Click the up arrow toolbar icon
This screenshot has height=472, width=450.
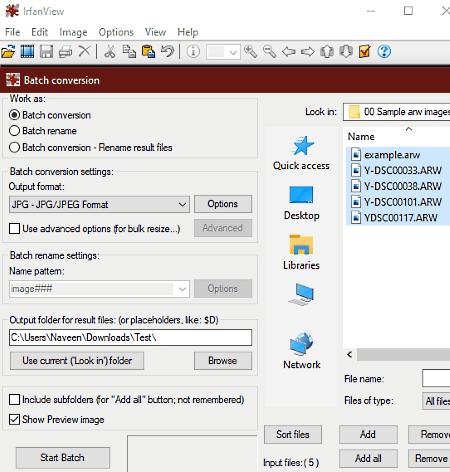(x=327, y=52)
